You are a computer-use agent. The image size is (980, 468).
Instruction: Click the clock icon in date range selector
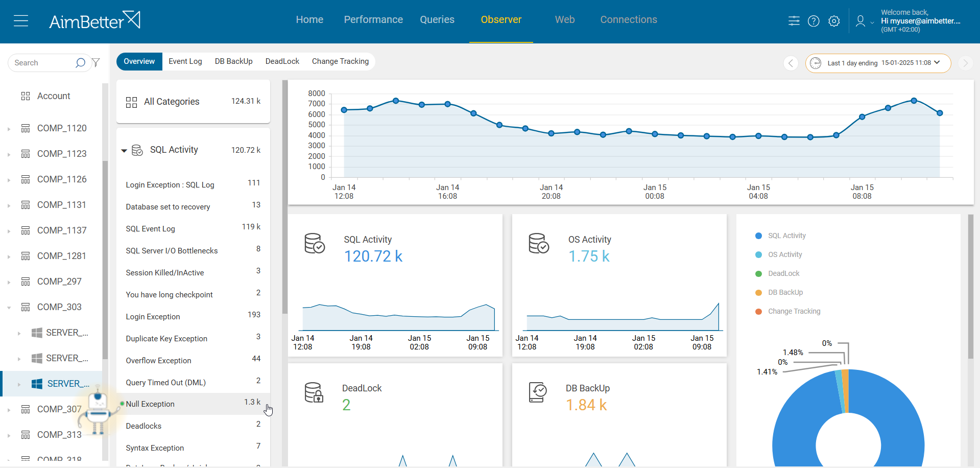[816, 63]
